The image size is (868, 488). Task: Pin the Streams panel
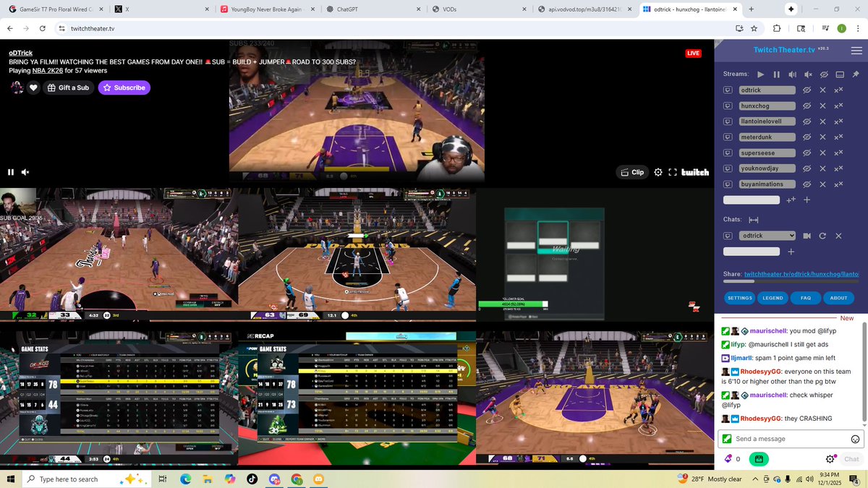pyautogui.click(x=856, y=74)
